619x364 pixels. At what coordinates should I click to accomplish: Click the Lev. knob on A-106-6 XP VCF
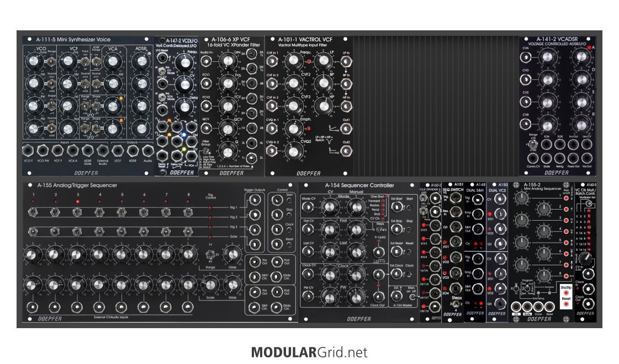228,61
